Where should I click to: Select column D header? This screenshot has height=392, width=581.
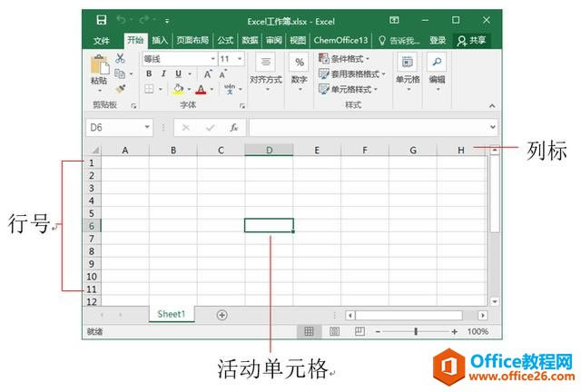point(269,150)
